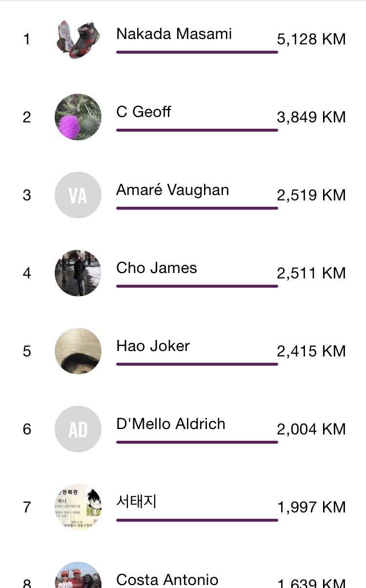Tap C Geoff's thistle flower avatar
Image resolution: width=366 pixels, height=588 pixels.
[78, 117]
